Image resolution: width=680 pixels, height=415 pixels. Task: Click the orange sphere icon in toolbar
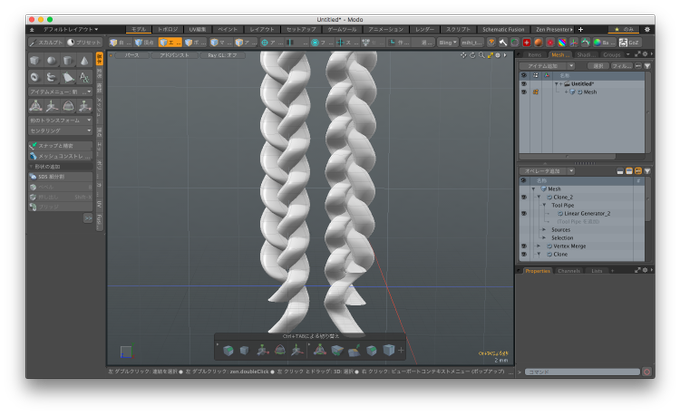pos(538,42)
